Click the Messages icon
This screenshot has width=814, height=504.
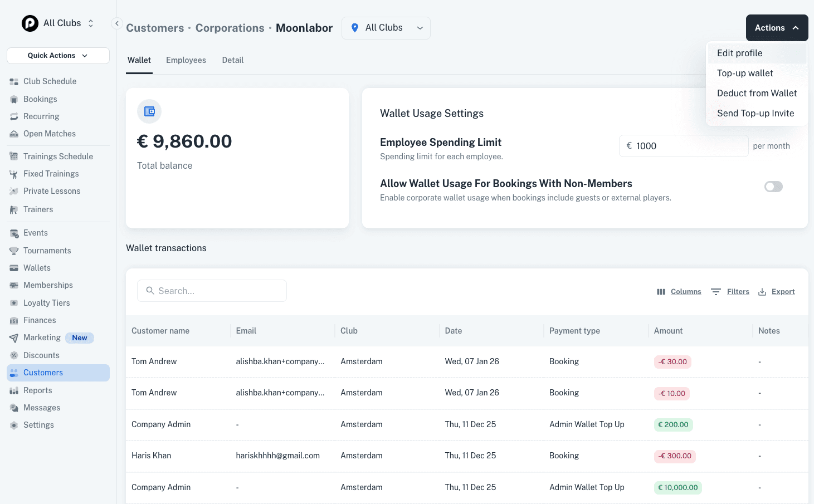[14, 408]
